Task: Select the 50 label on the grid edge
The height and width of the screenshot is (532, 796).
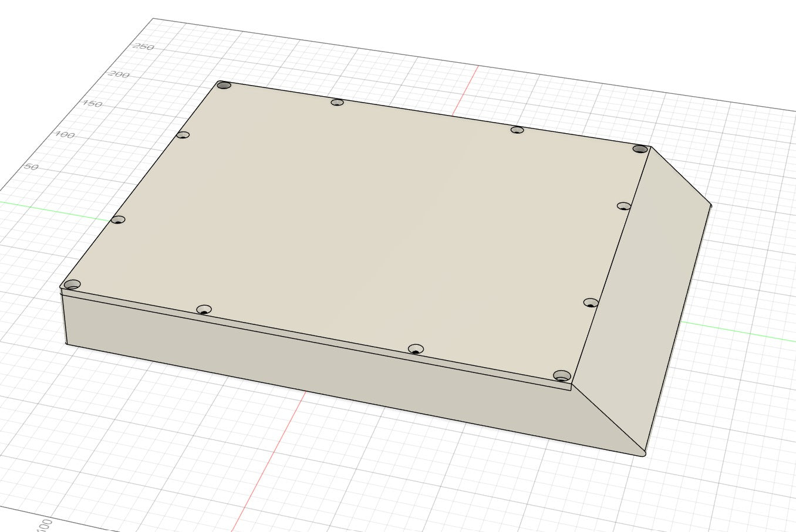Action: click(31, 168)
